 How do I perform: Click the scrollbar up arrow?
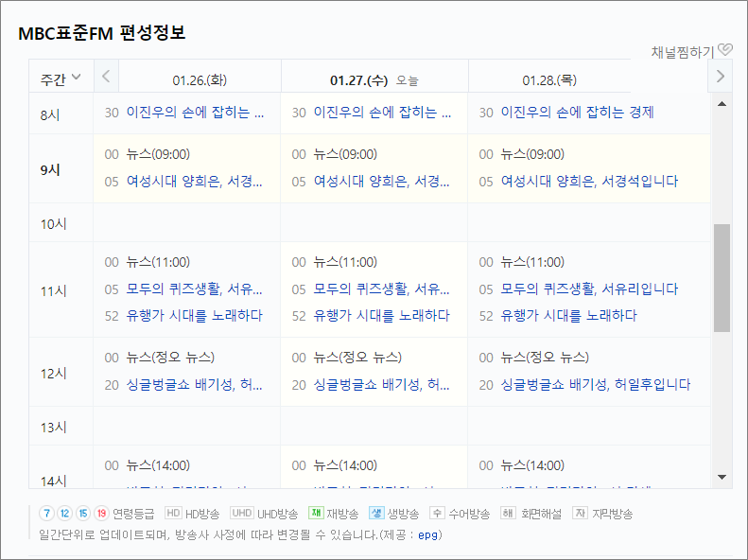(x=722, y=104)
